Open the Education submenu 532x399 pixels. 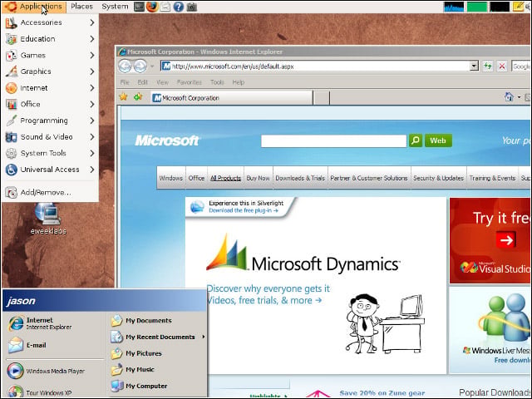(x=50, y=39)
